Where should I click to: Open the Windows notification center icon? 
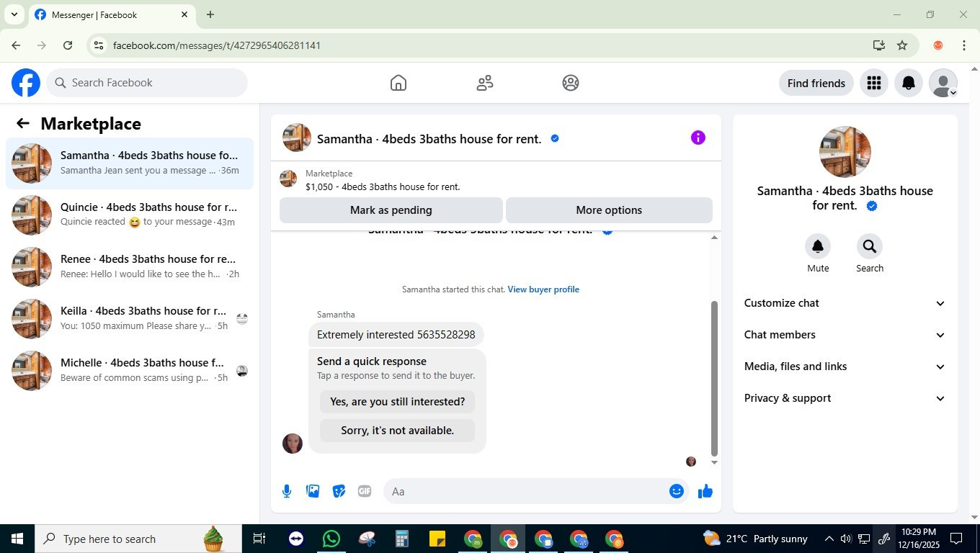956,539
